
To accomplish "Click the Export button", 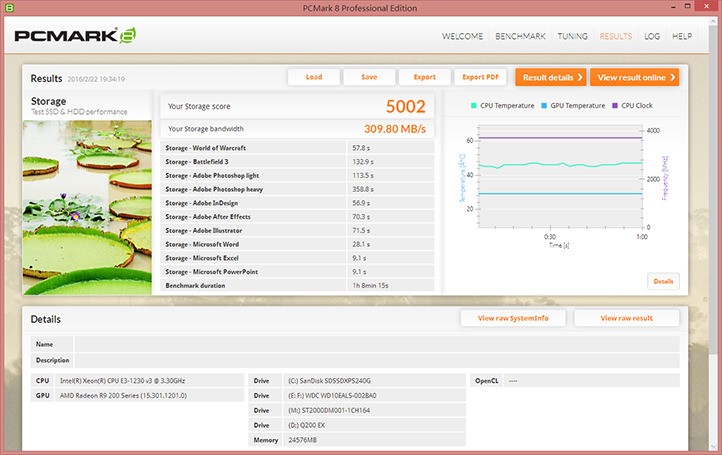I will [x=424, y=77].
